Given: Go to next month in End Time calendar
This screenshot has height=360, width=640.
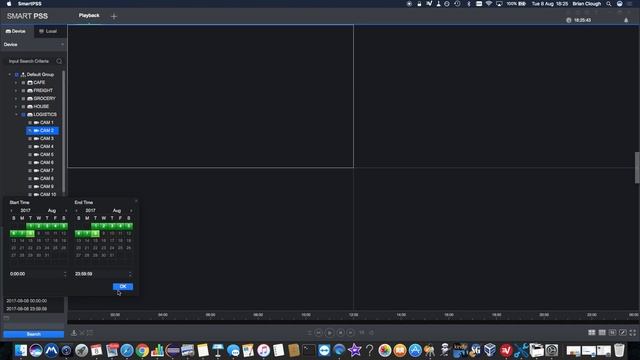Looking at the screenshot, I should coord(131,211).
